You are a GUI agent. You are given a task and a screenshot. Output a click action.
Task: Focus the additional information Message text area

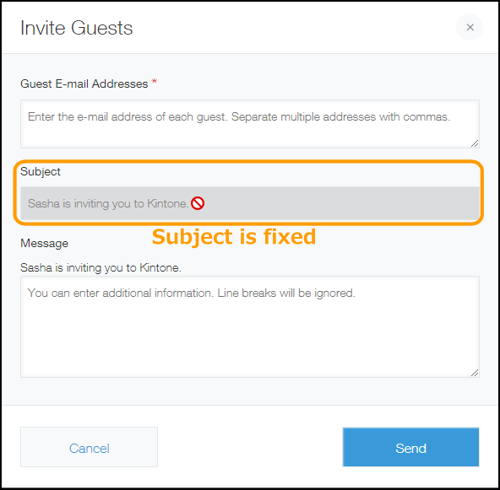250,327
